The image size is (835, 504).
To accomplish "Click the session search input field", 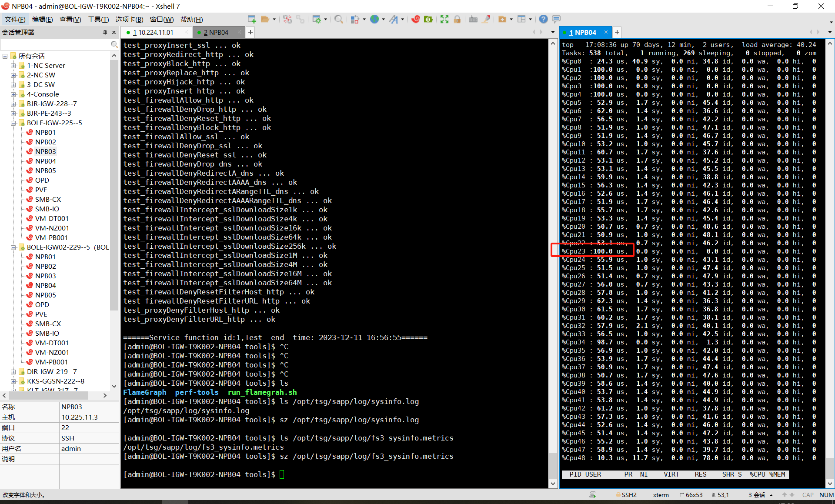I will point(55,44).
